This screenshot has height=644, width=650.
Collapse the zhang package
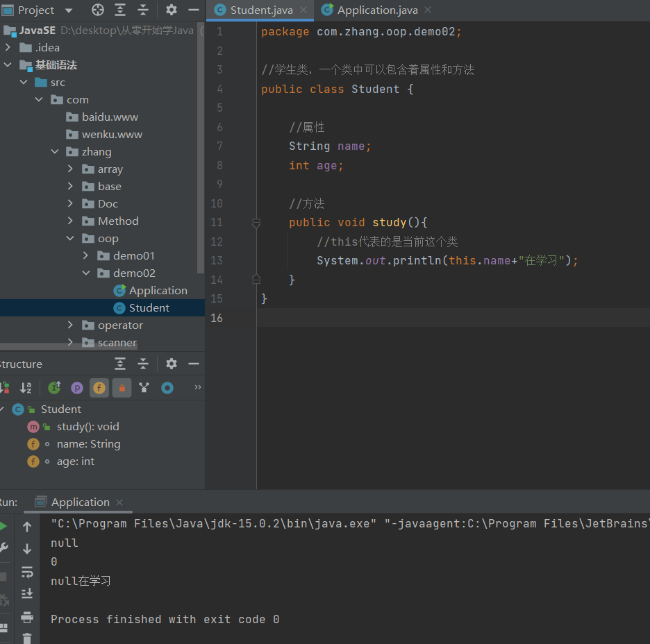click(x=55, y=152)
